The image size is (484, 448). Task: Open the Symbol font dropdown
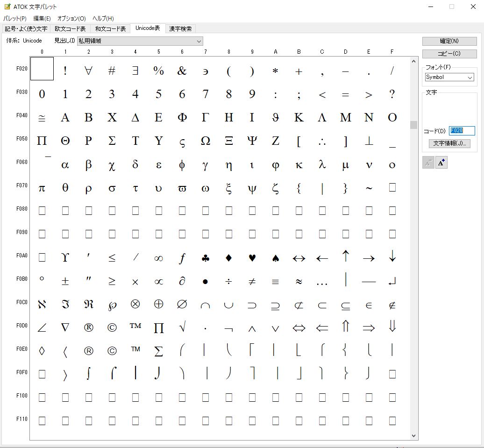pyautogui.click(x=449, y=77)
